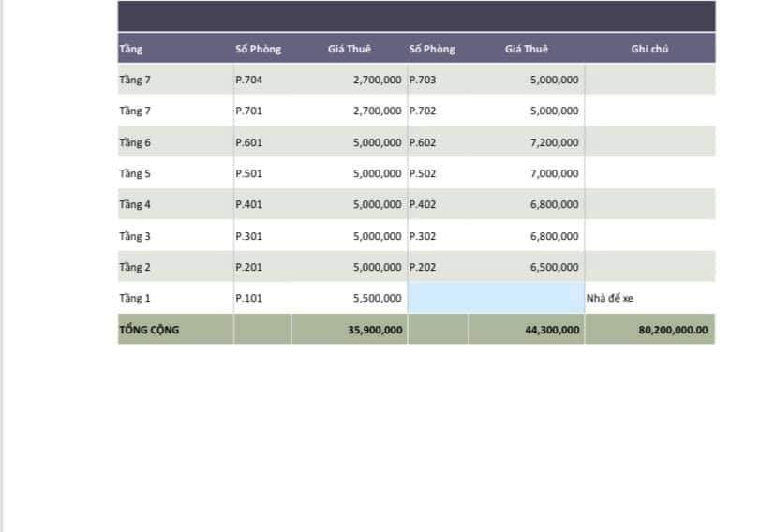
Task: Click the 5,500,000 price cell
Action: point(377,299)
